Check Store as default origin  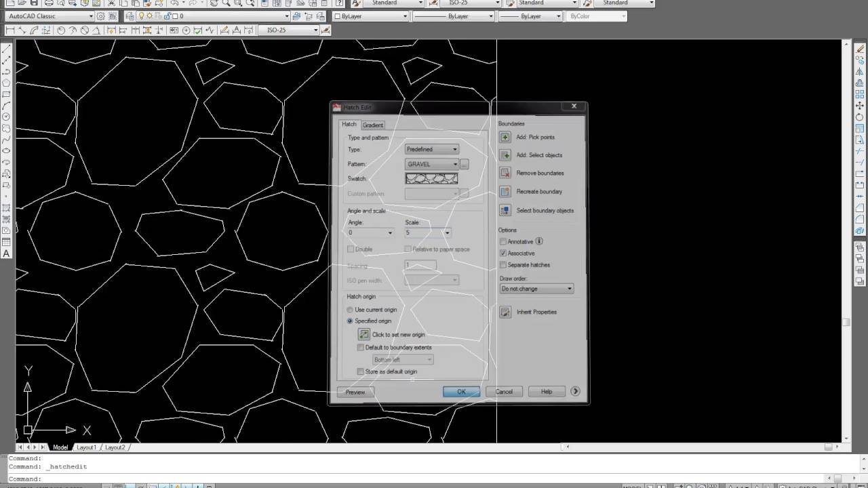(x=361, y=371)
